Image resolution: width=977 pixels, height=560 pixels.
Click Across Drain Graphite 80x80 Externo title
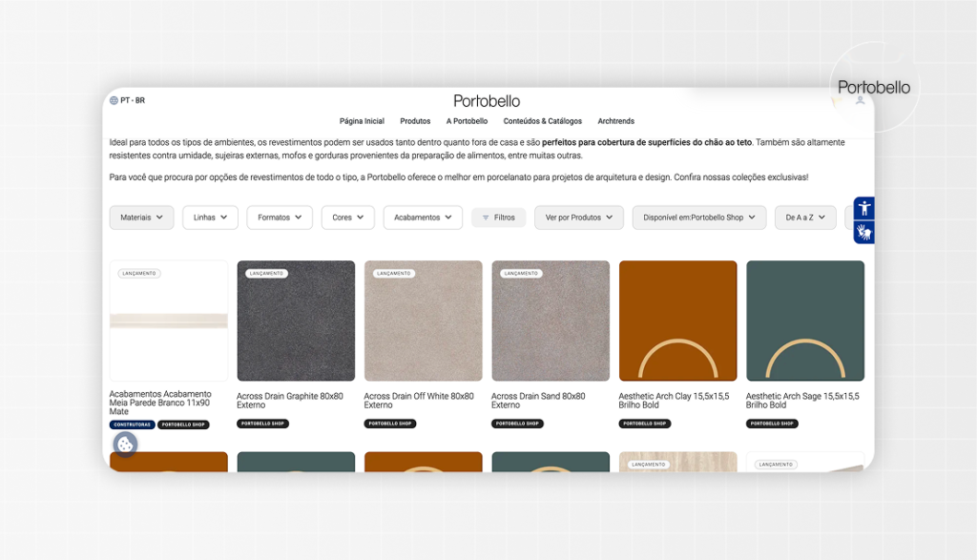pyautogui.click(x=290, y=400)
